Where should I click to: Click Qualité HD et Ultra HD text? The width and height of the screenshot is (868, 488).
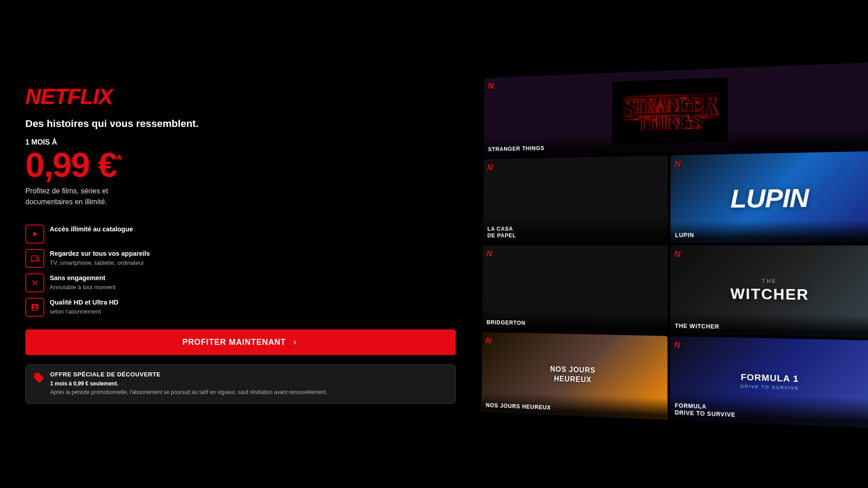pos(84,302)
